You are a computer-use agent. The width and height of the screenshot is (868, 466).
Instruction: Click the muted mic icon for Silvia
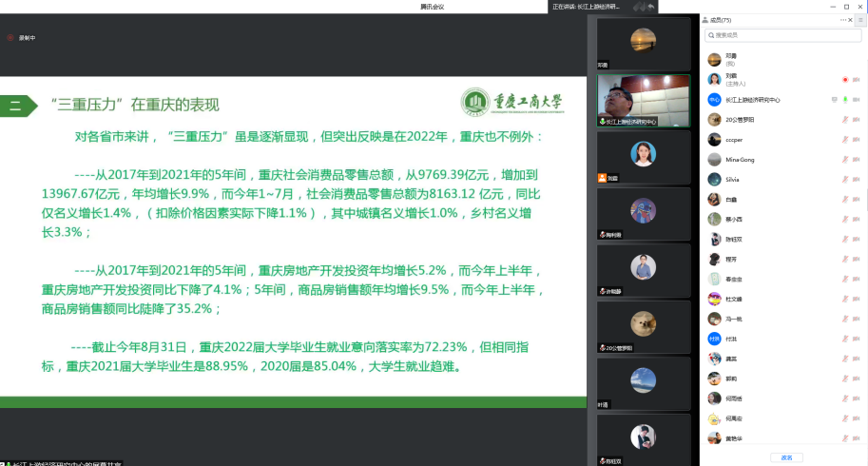[844, 179]
